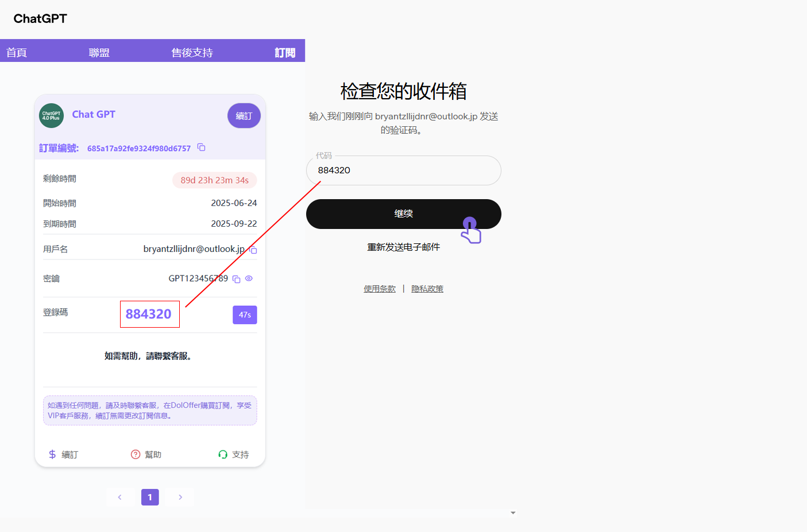The height and width of the screenshot is (532, 807).
Task: Open the 隐私政策 link
Action: point(427,289)
